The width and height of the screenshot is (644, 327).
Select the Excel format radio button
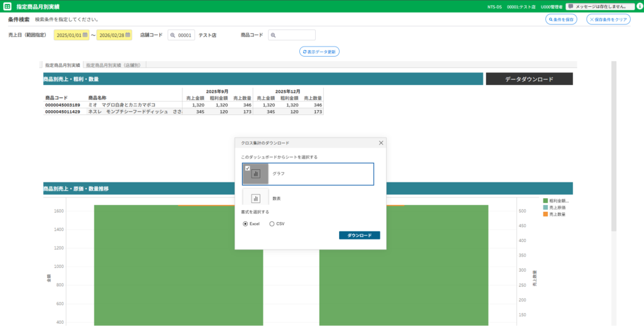[245, 224]
